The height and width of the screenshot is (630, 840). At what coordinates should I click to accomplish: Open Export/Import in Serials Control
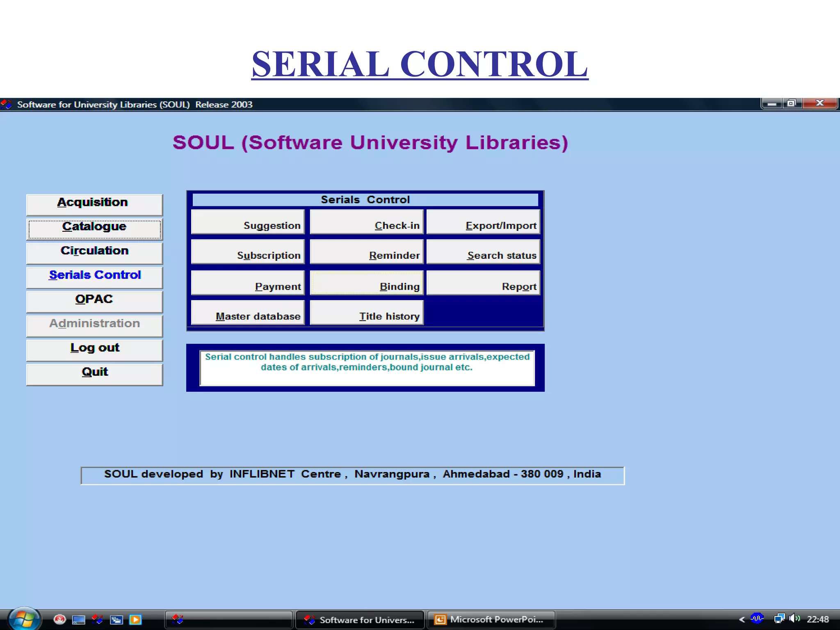point(483,221)
